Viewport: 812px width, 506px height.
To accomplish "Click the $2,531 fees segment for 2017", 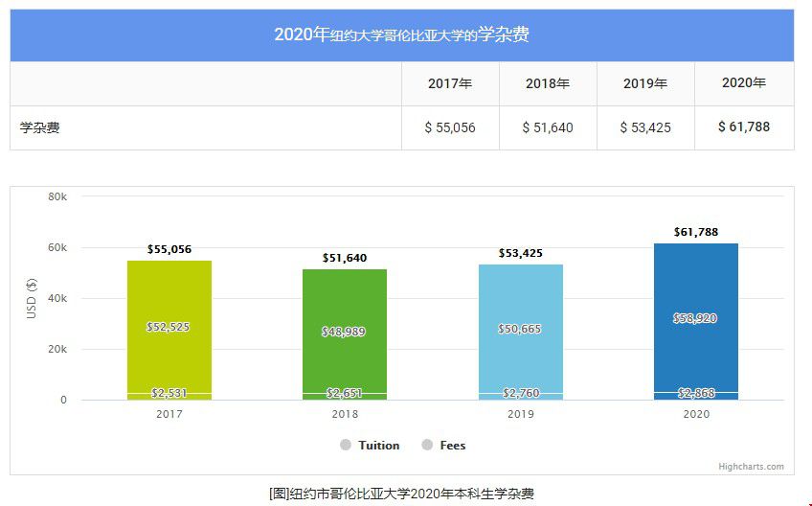I will pos(169,397).
